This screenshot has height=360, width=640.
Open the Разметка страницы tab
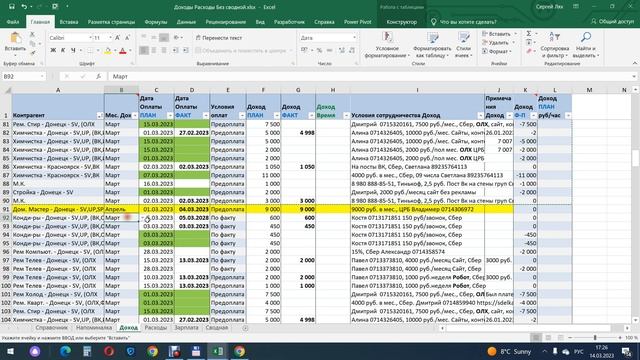(x=111, y=22)
